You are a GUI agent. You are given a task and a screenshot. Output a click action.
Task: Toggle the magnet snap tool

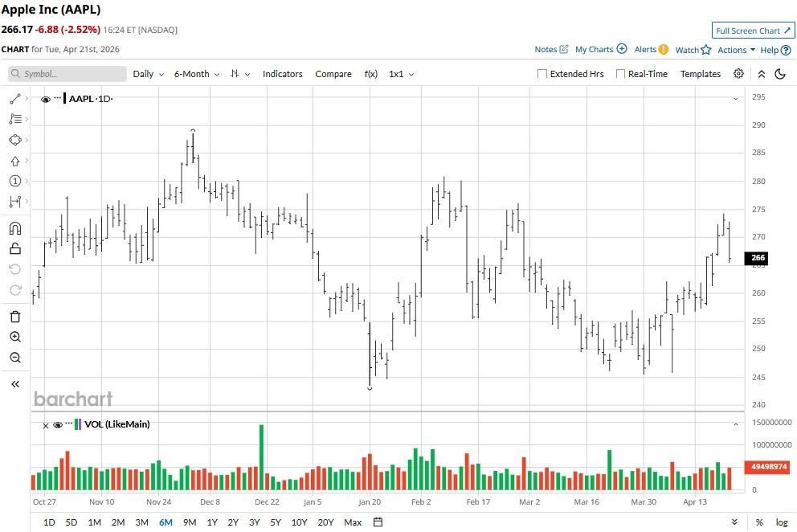(14, 228)
